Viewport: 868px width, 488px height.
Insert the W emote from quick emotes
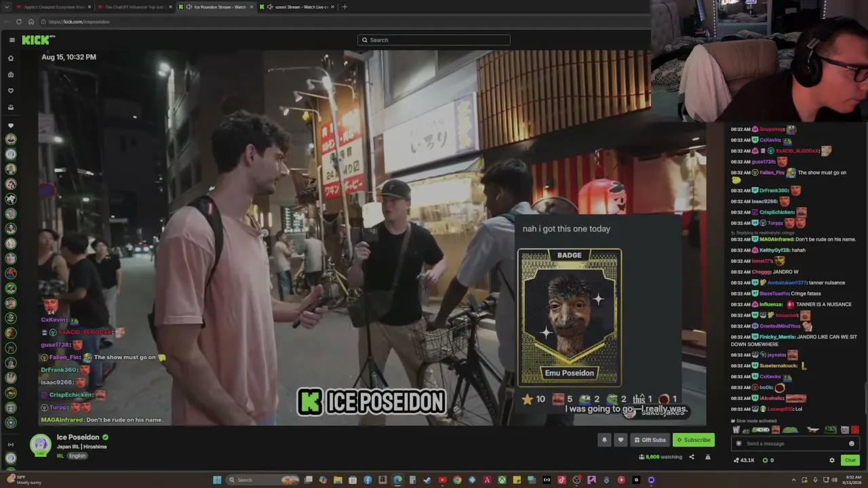[736, 430]
